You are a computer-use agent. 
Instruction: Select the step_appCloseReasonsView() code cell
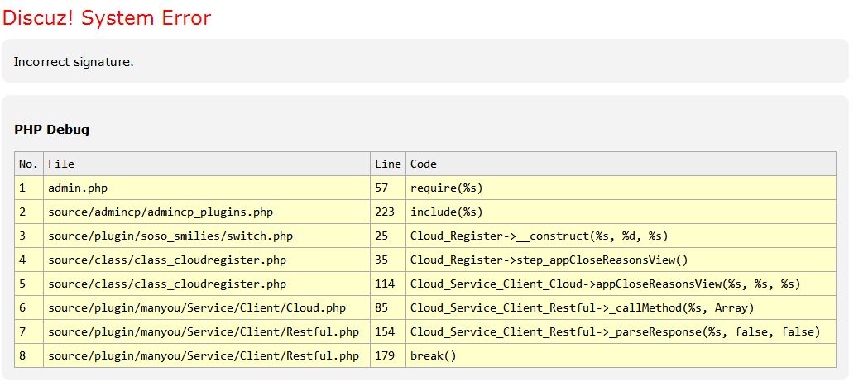point(621,260)
